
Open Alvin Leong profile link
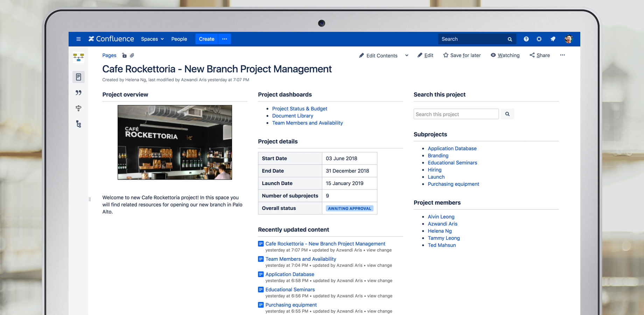pyautogui.click(x=441, y=217)
